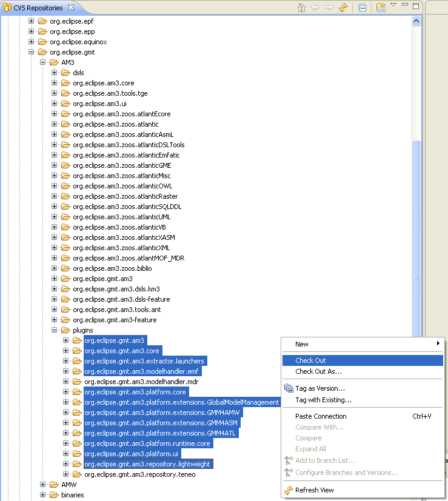The image size is (448, 501).
Task: Collapse the plugins tree node
Action: pyautogui.click(x=55, y=330)
